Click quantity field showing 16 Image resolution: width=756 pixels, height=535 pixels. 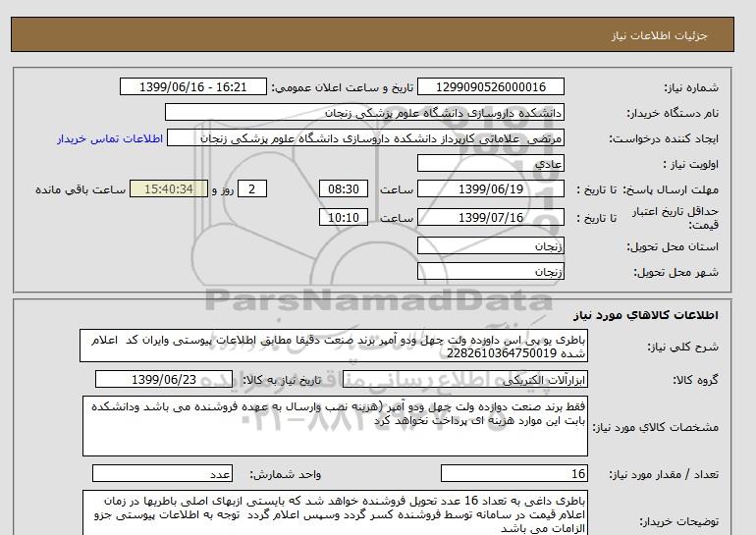[513, 474]
